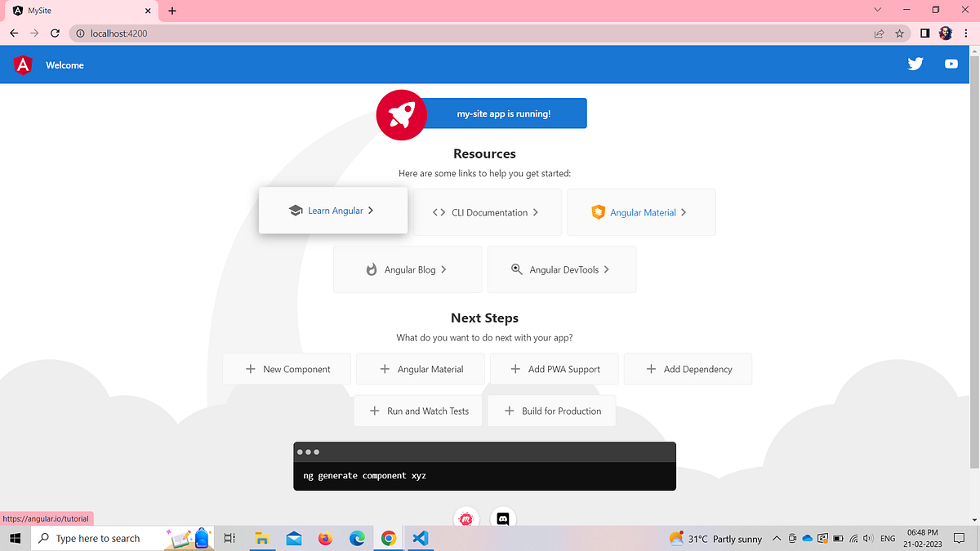The width and height of the screenshot is (980, 551).
Task: Click the flame icon on Angular Blog card
Action: pyautogui.click(x=372, y=269)
